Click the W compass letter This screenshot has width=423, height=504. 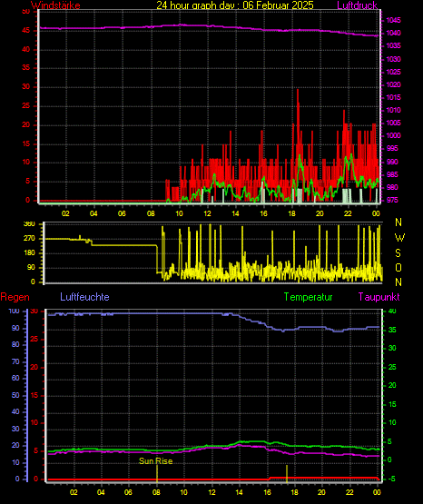(x=399, y=238)
